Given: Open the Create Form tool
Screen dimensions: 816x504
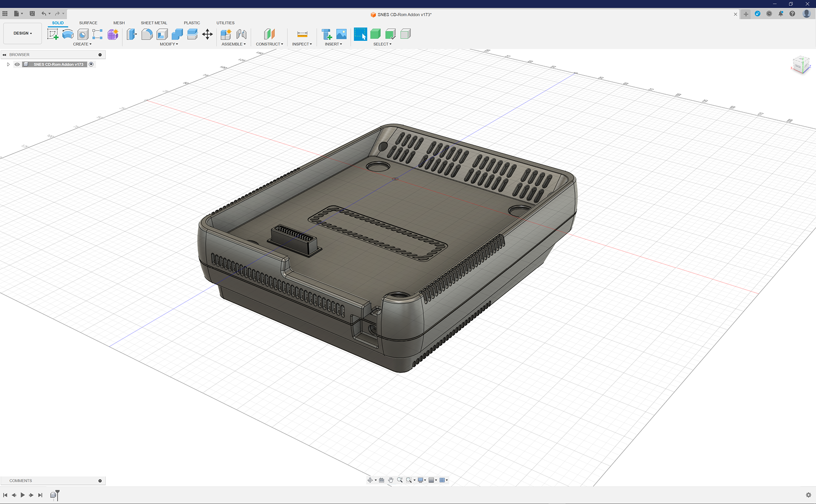Looking at the screenshot, I should pos(113,34).
